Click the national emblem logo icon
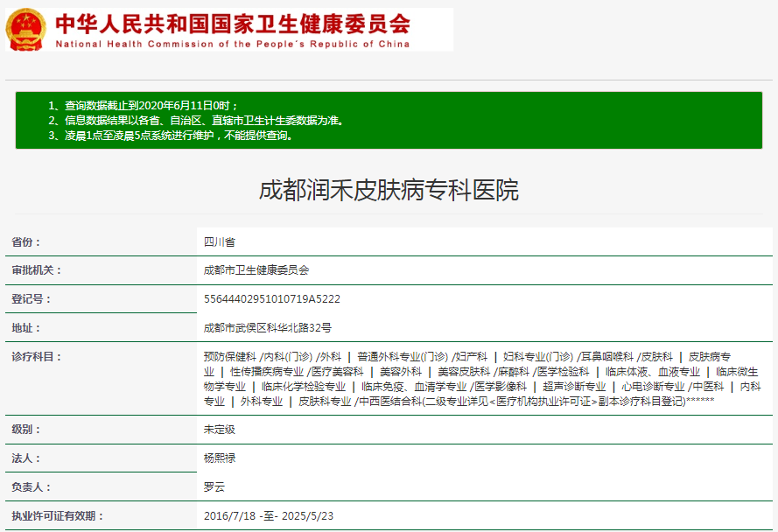Viewport: 778px width, 532px height. tap(25, 29)
